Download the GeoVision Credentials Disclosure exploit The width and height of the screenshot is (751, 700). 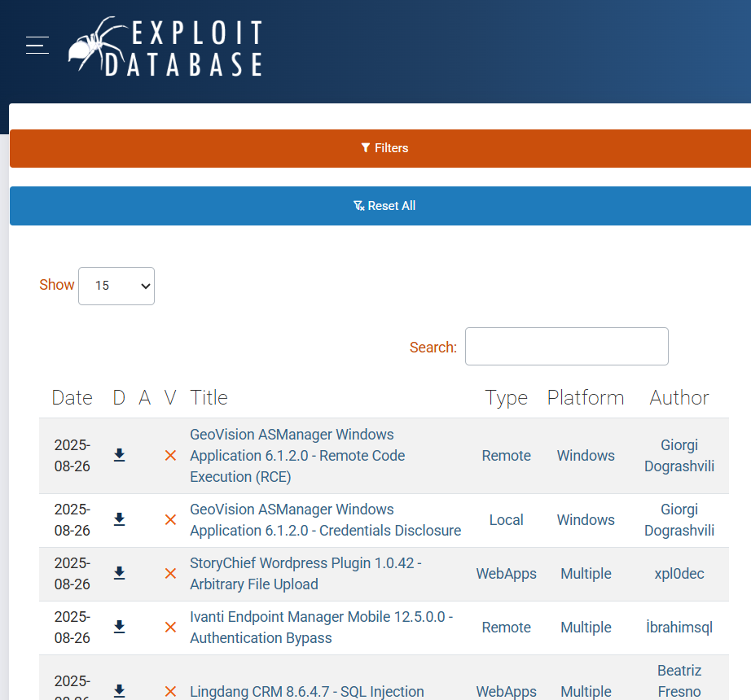point(119,519)
